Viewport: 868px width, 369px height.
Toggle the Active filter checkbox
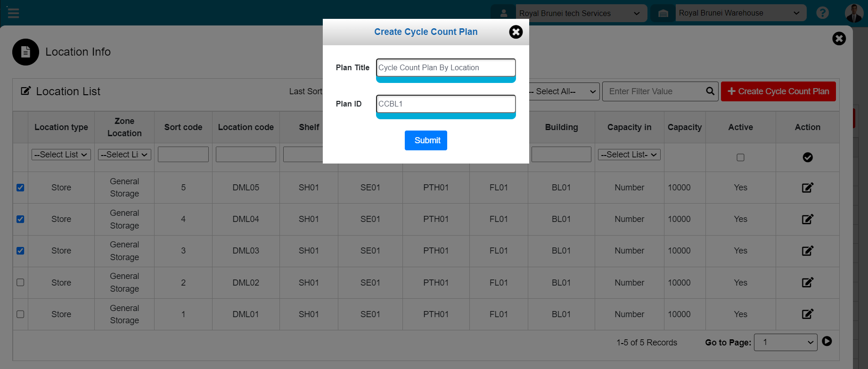[x=740, y=157]
